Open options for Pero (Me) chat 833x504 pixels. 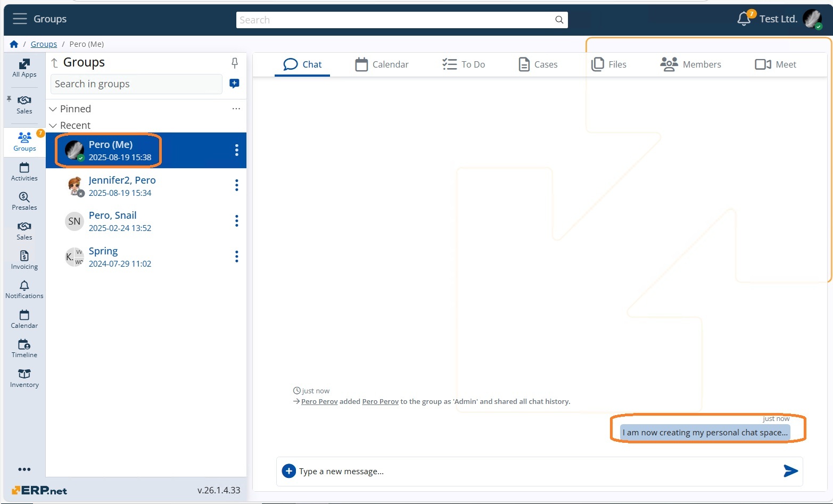pos(237,150)
